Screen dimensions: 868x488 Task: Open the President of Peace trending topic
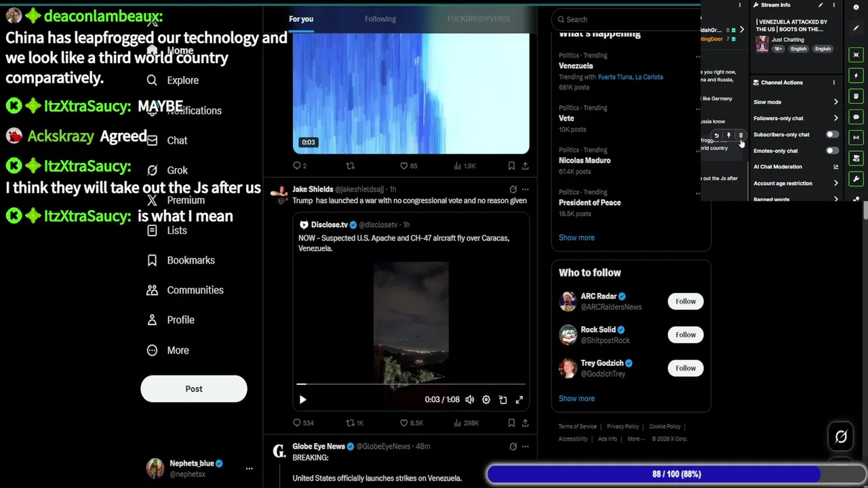point(590,203)
